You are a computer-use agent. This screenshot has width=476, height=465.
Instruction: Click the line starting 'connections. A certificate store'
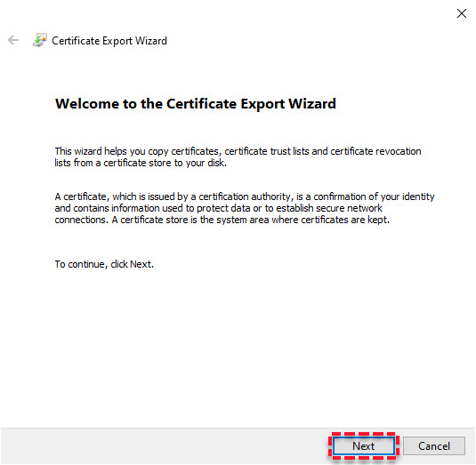[222, 220]
